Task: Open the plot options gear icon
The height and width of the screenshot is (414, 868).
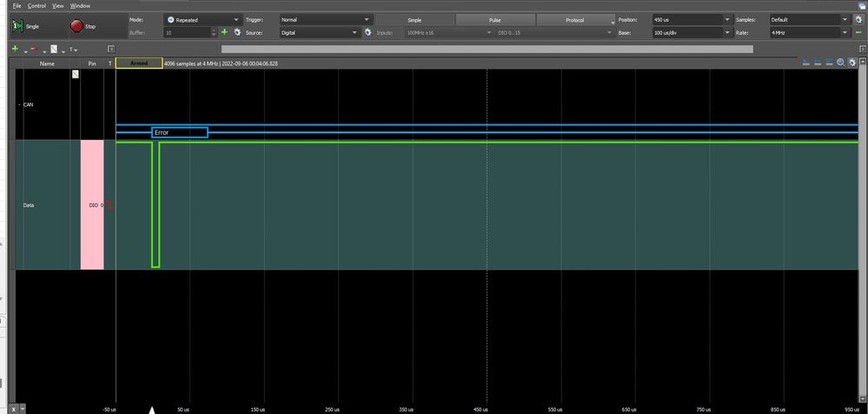Action: tap(852, 63)
